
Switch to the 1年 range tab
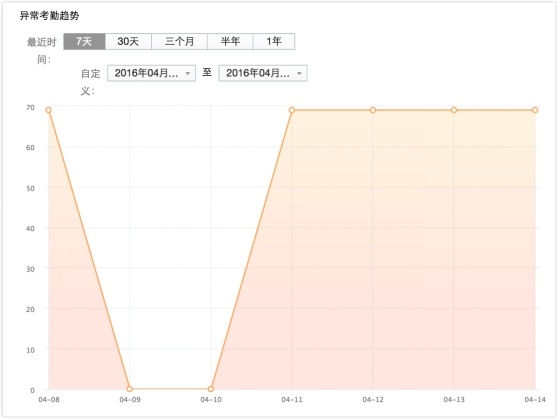[274, 41]
